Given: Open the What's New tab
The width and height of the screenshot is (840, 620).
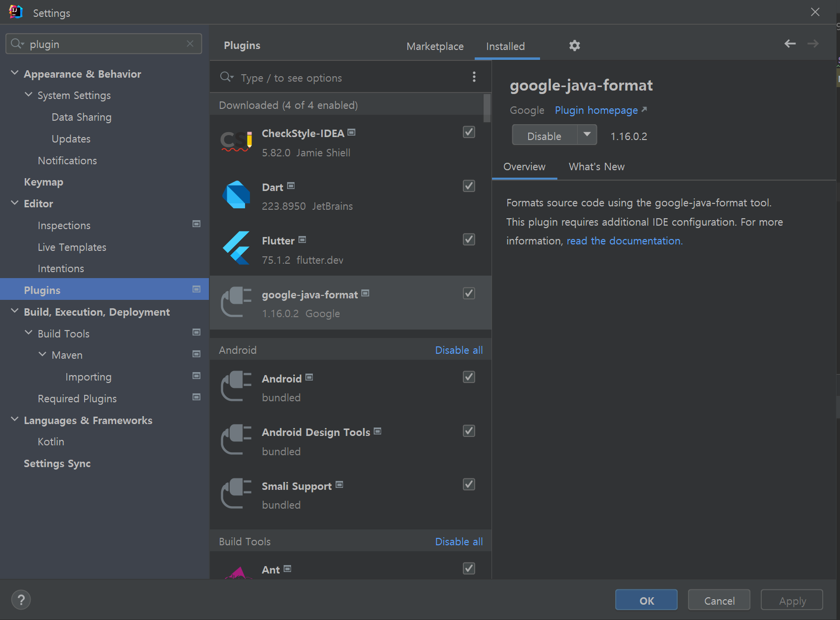Looking at the screenshot, I should tap(596, 167).
